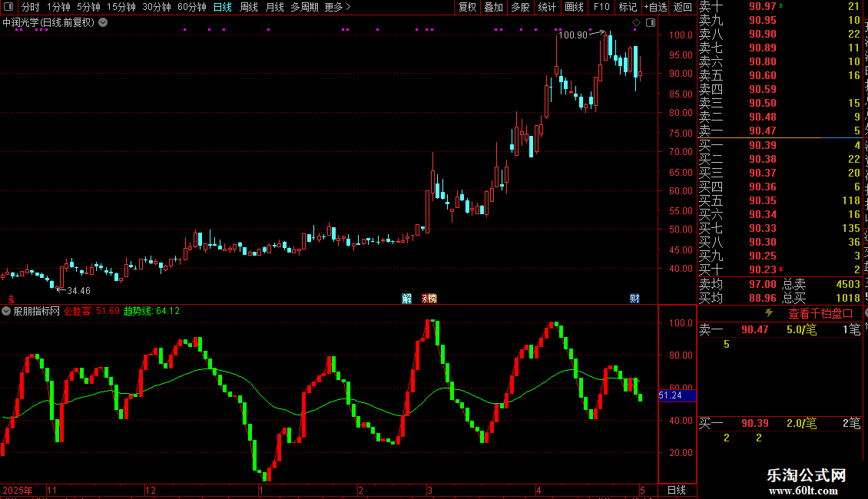Click the 财 marker icon on chart
Image resolution: width=868 pixels, height=499 pixels.
635,299
